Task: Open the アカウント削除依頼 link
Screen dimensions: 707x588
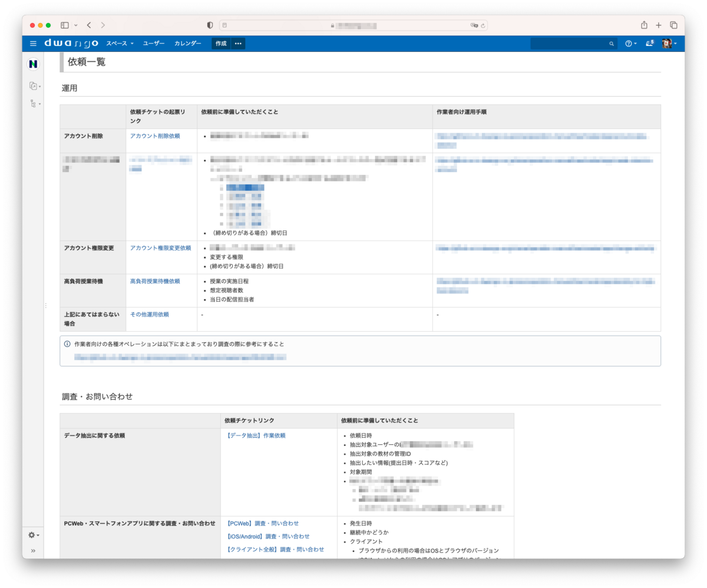Action: click(155, 136)
